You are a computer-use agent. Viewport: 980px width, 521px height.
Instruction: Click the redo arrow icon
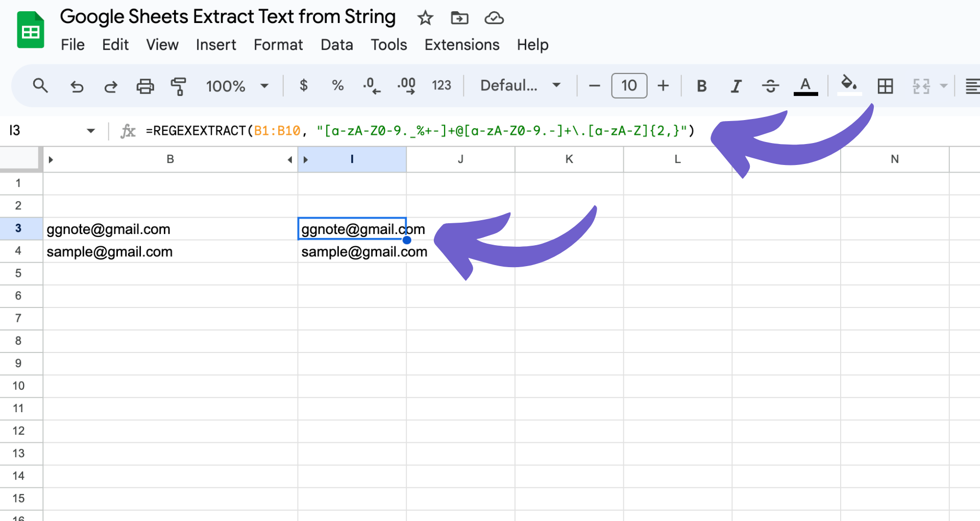(111, 86)
